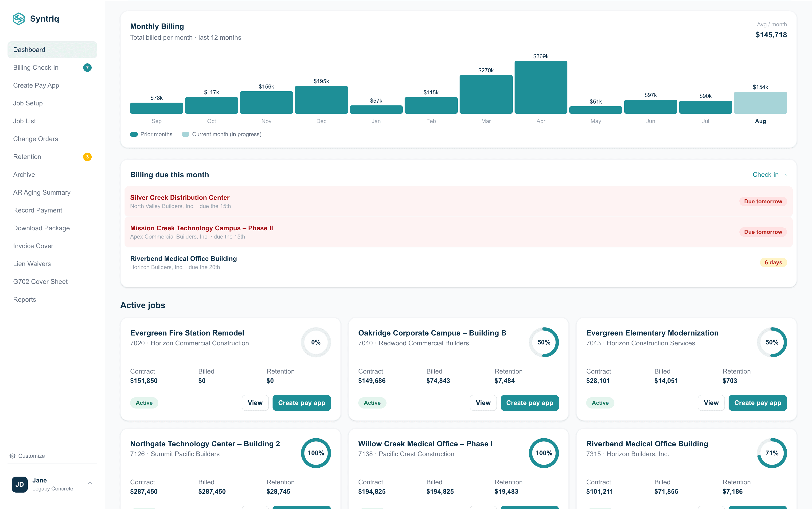The width and height of the screenshot is (812, 509).
Task: Click the Billing Check-in badge showing 7
Action: coord(87,68)
